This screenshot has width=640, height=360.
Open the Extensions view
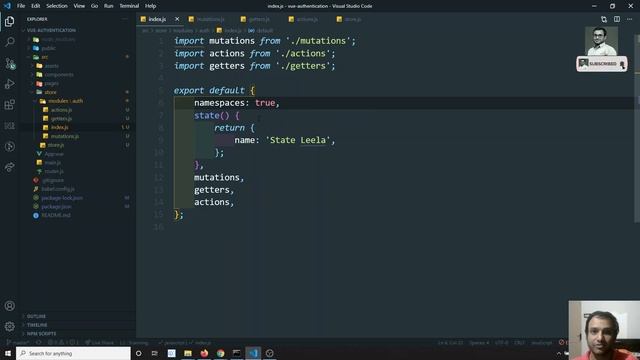click(x=9, y=105)
